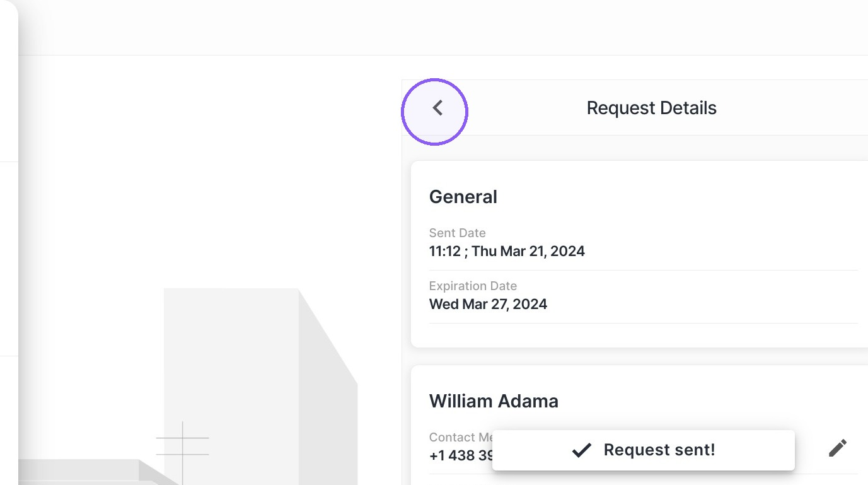This screenshot has width=868, height=485.
Task: Select the Request Details header title
Action: click(651, 108)
